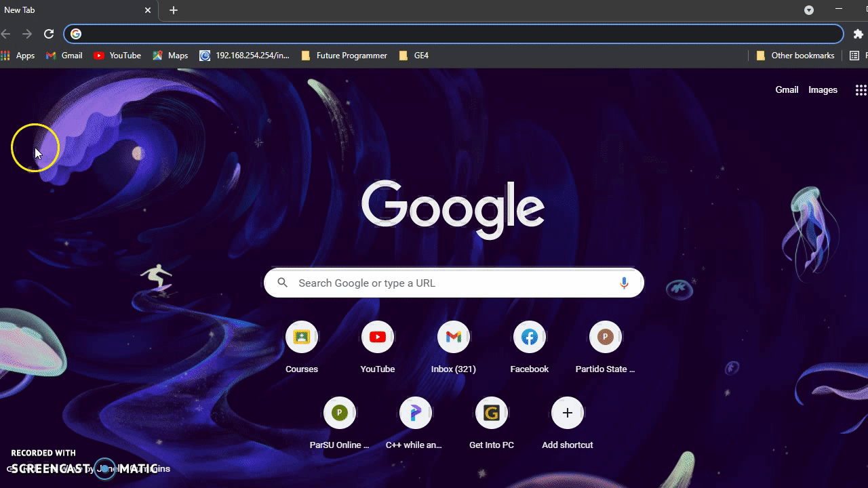
Task: Click the Google icon in address bar
Action: point(76,34)
